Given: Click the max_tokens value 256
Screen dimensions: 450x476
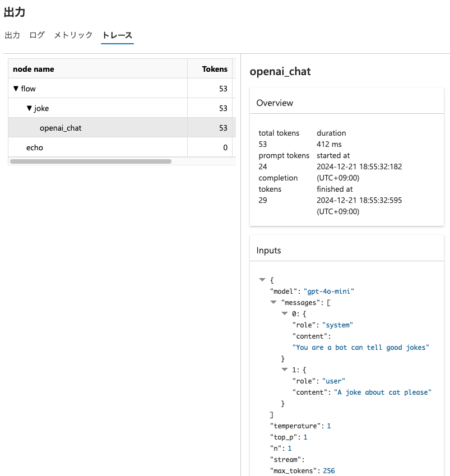Looking at the screenshot, I should coord(328,471).
